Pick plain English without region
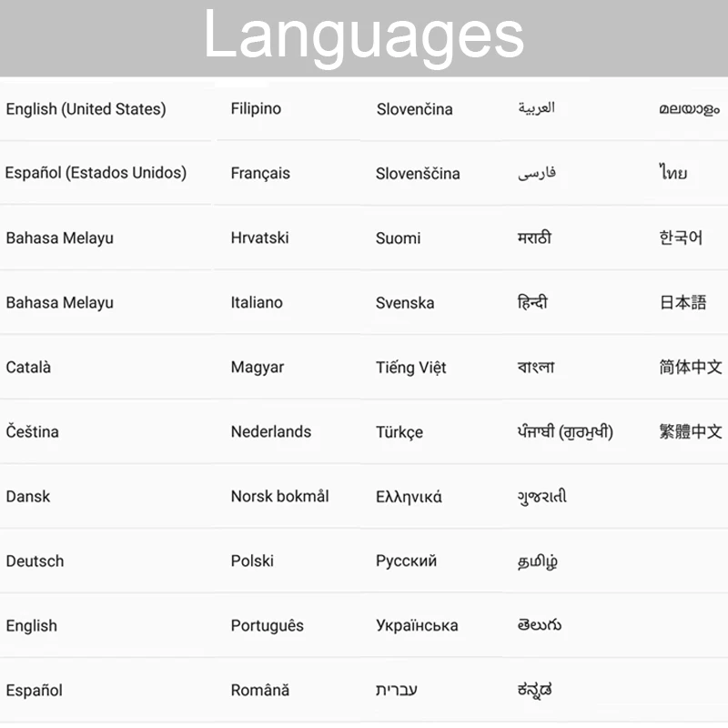The image size is (728, 728). (x=32, y=626)
